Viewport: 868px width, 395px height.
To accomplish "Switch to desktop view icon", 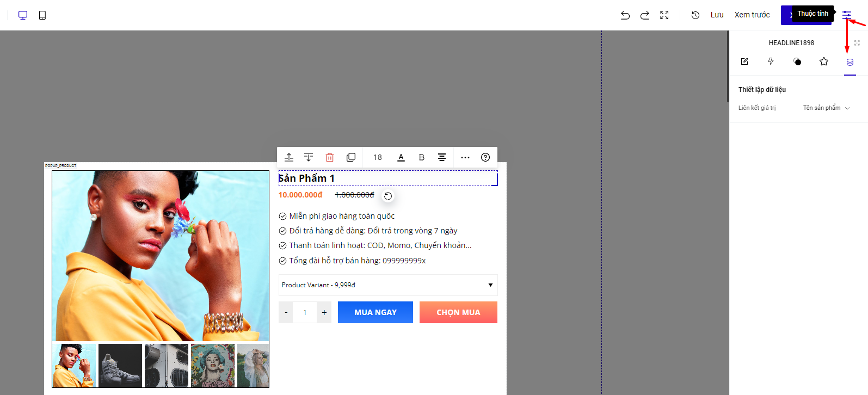I will coord(23,15).
